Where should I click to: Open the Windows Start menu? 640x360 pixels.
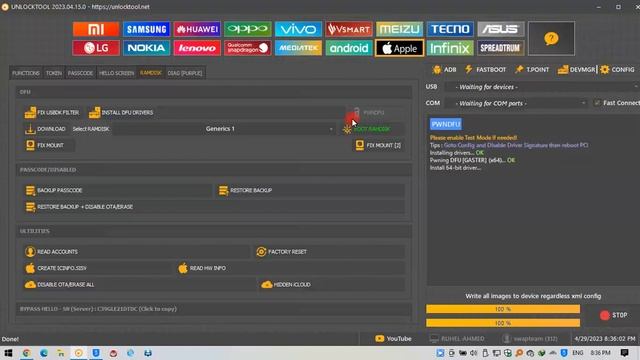click(x=8, y=353)
